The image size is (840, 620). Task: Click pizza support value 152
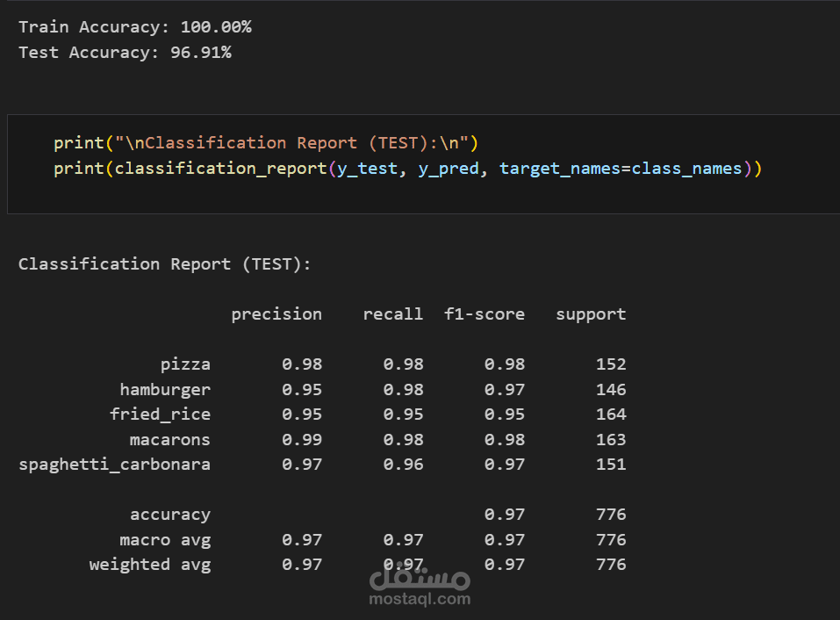611,364
